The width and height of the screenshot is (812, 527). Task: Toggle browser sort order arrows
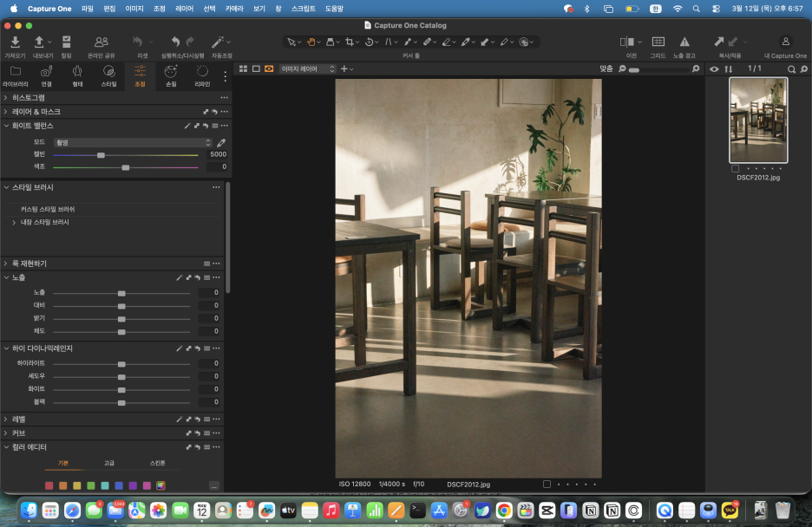point(729,68)
